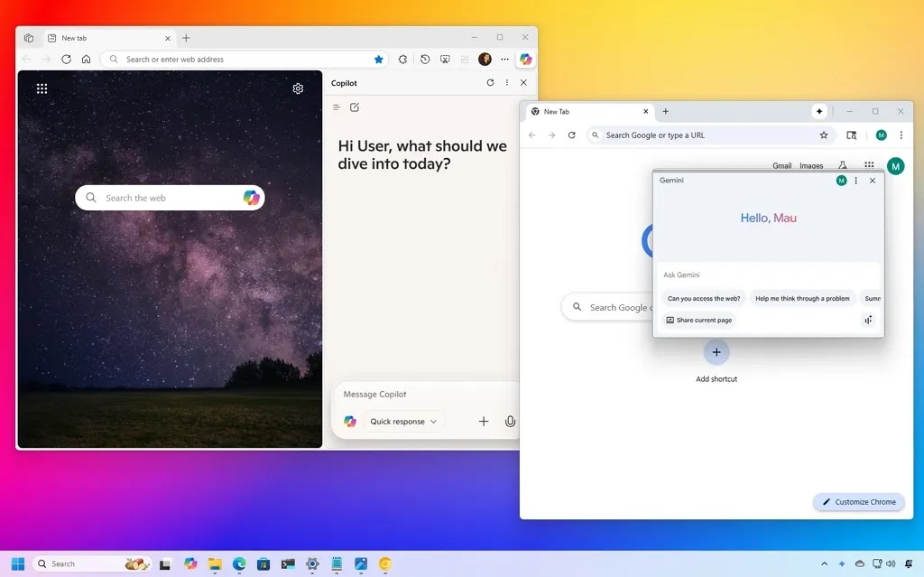Screen dimensions: 924x577
Task: Open Google apps grid in Chrome
Action: (x=869, y=166)
